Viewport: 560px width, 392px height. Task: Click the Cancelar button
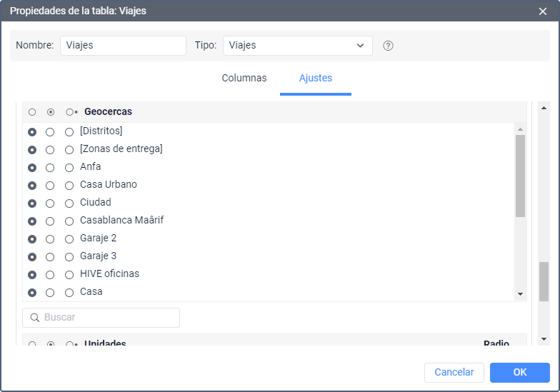(x=454, y=373)
